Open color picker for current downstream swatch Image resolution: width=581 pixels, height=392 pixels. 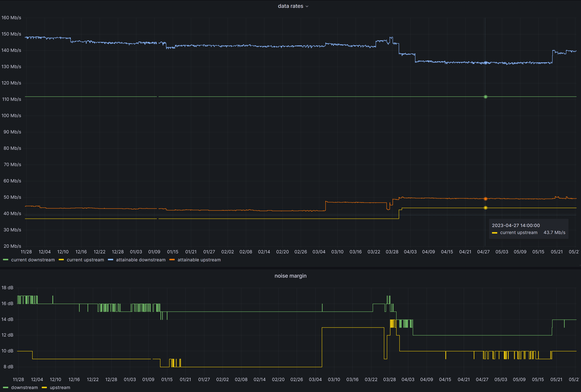(x=6, y=260)
